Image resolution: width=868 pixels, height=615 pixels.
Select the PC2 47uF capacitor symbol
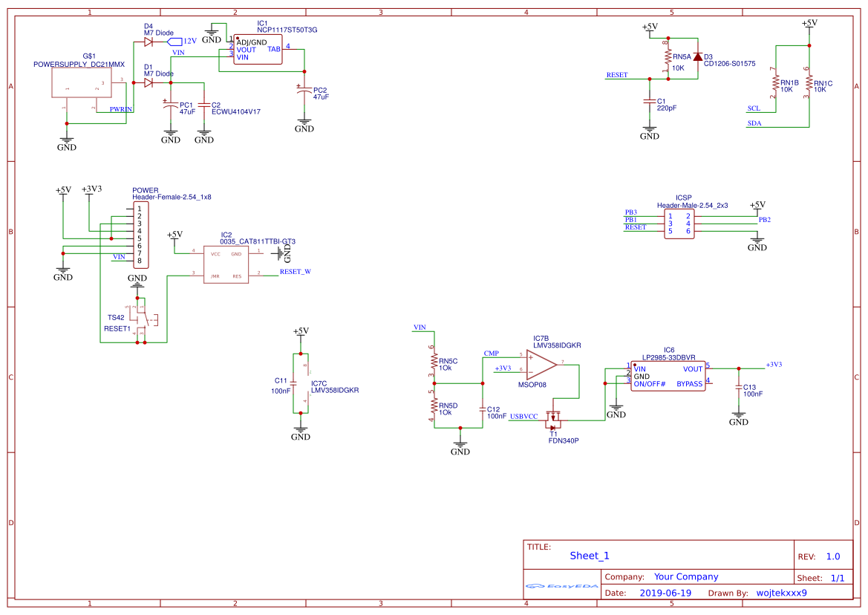[304, 90]
